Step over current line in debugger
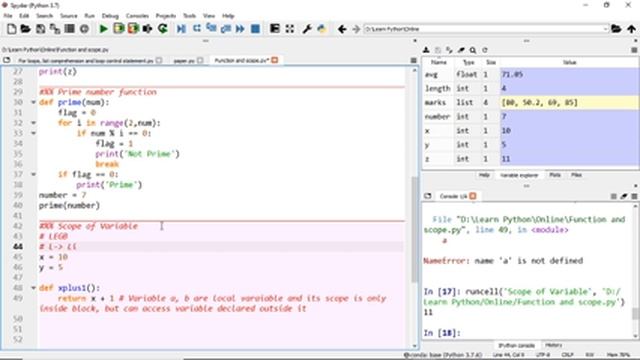Image resolution: width=640 pixels, height=360 pixels. pos(196,29)
